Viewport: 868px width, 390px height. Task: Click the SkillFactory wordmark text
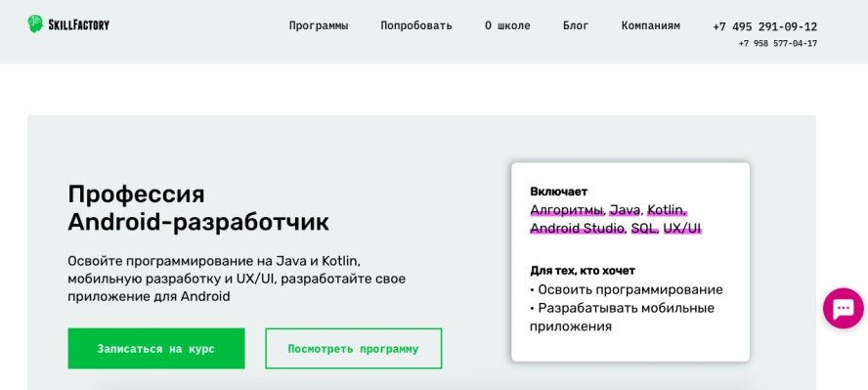[x=78, y=24]
